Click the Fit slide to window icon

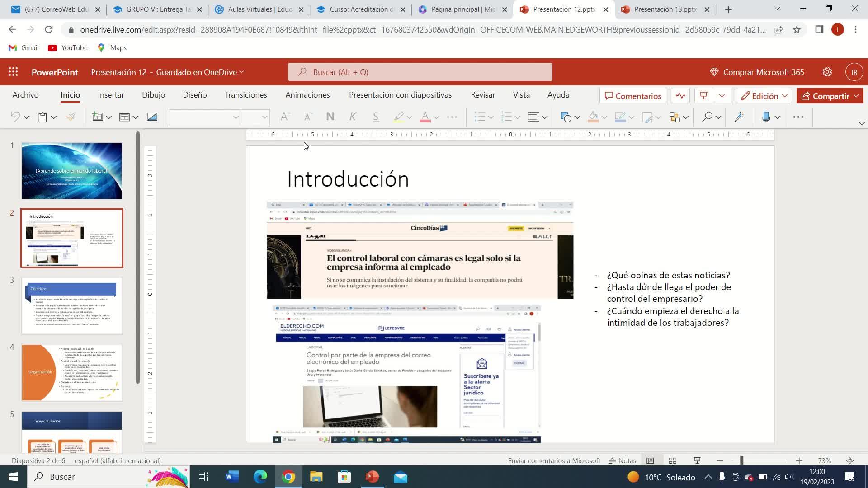850,460
